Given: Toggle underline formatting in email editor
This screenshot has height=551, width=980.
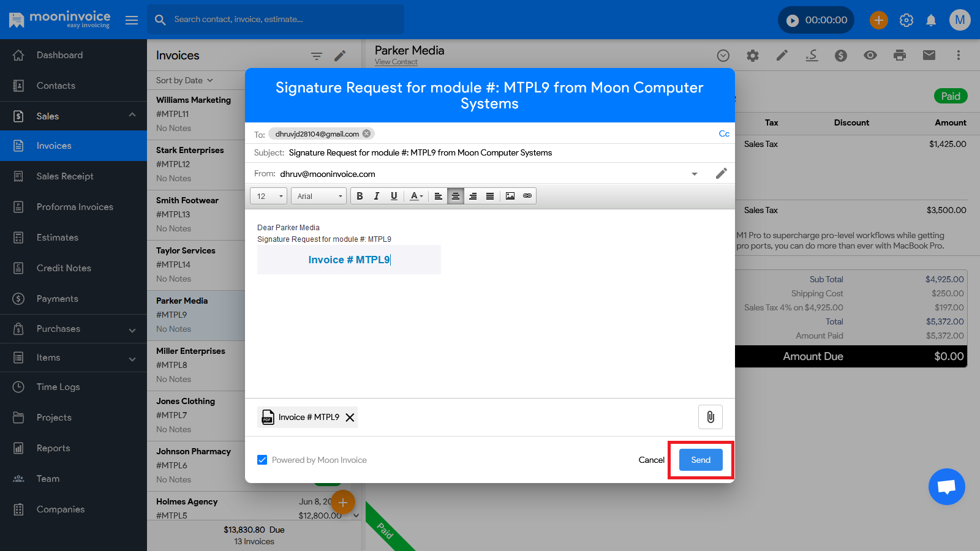Looking at the screenshot, I should (394, 196).
